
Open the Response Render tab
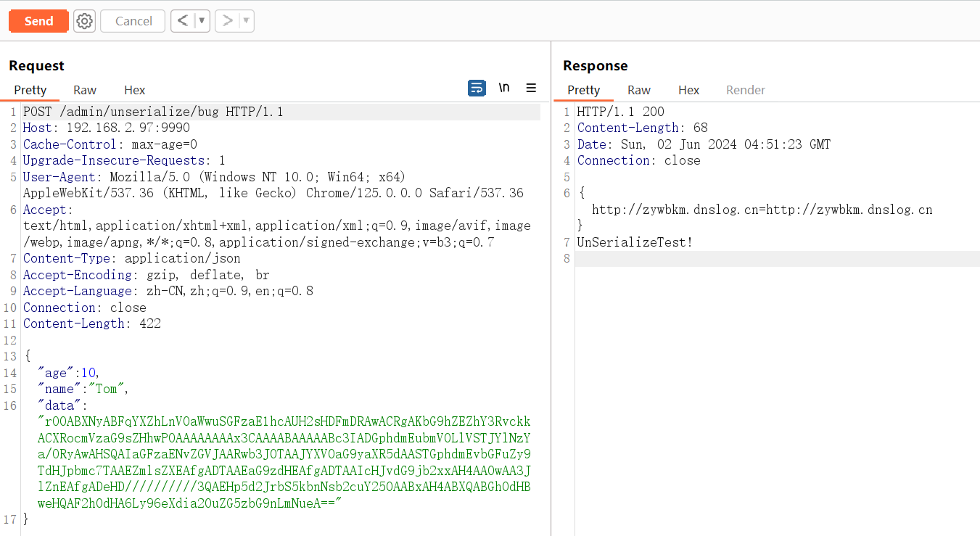(x=746, y=90)
